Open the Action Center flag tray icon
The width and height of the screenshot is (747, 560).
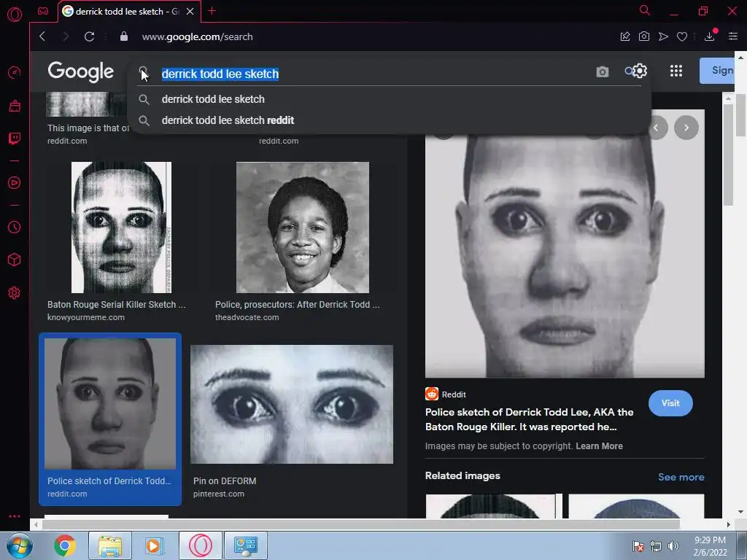pos(638,546)
